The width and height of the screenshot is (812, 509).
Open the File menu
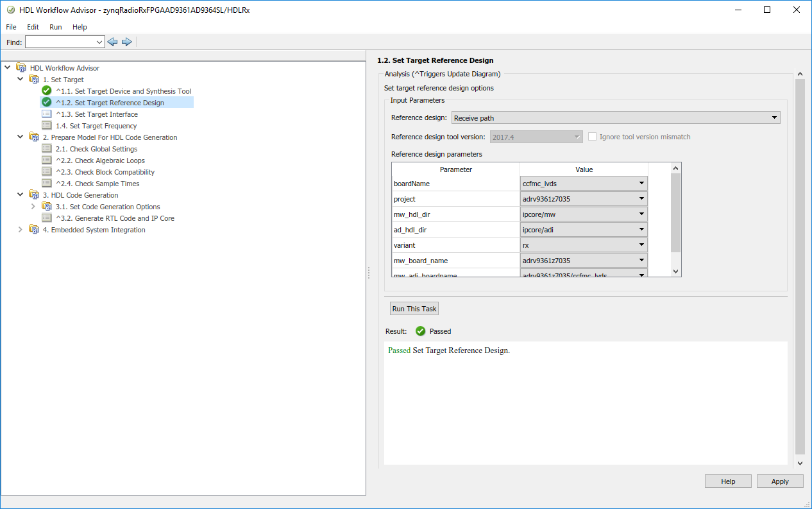11,27
